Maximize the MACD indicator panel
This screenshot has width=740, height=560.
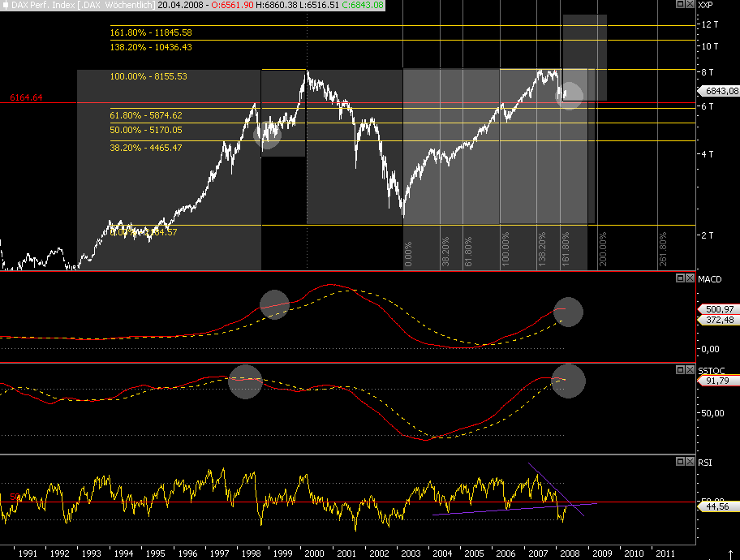[680, 278]
